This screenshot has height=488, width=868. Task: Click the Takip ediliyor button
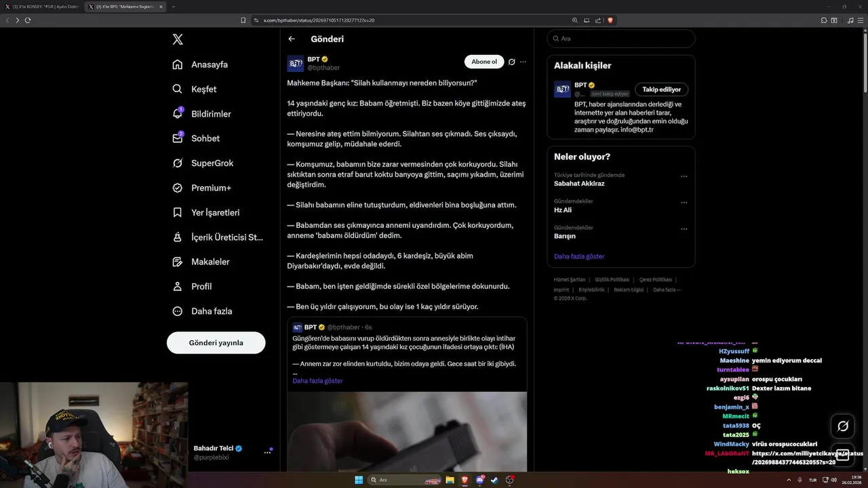coord(661,89)
